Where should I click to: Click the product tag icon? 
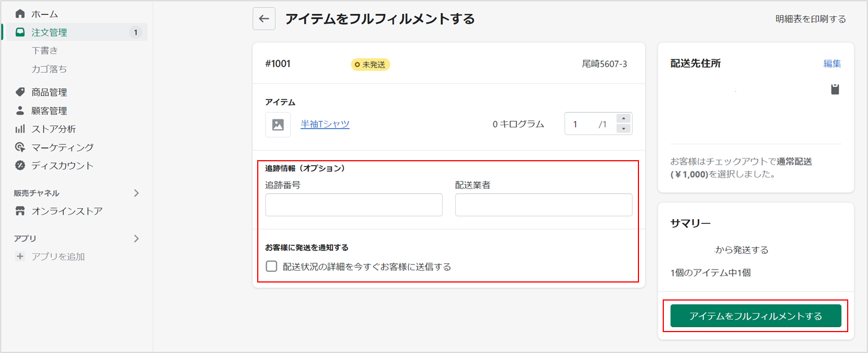[x=20, y=92]
